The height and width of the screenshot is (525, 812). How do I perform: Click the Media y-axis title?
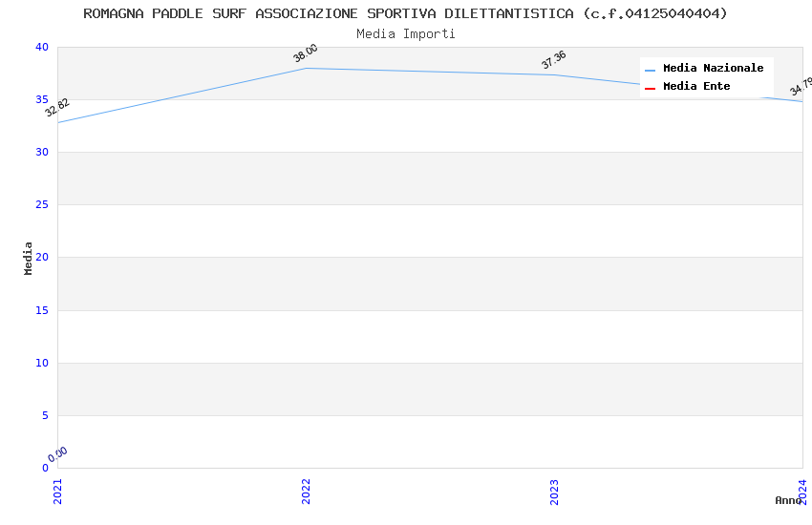[29, 258]
